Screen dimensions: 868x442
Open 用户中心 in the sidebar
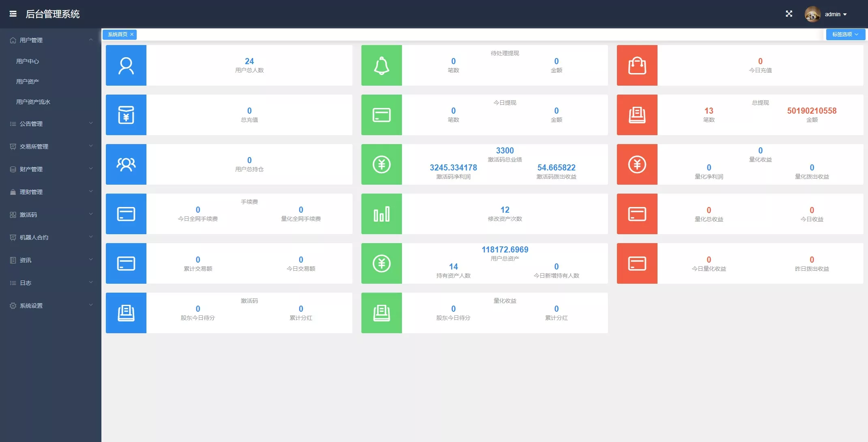pos(28,61)
